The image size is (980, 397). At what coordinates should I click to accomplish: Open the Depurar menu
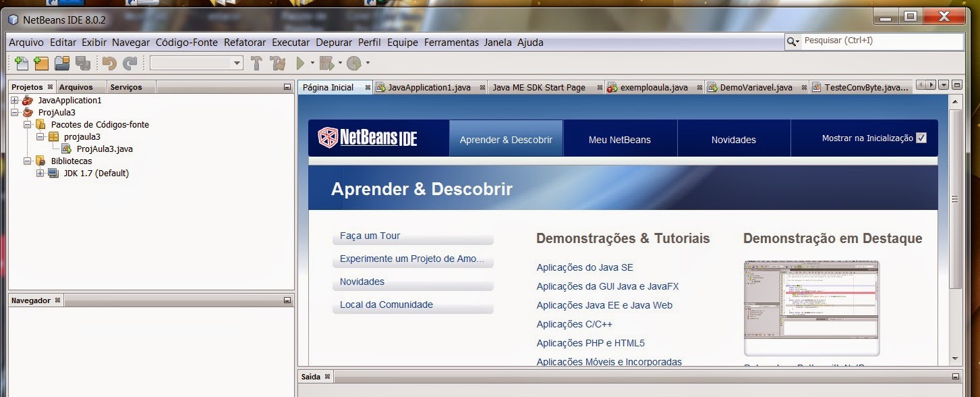pyautogui.click(x=334, y=42)
